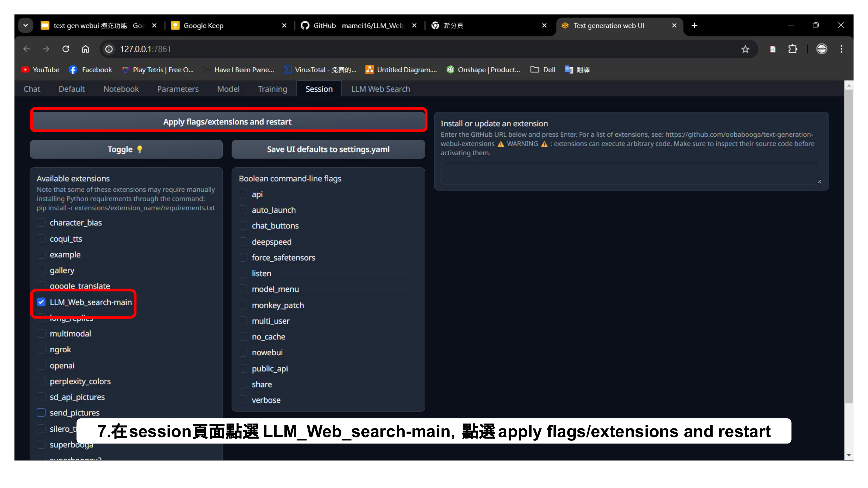The width and height of the screenshot is (868, 488).
Task: Open VirusTotal bookmark
Action: point(320,70)
